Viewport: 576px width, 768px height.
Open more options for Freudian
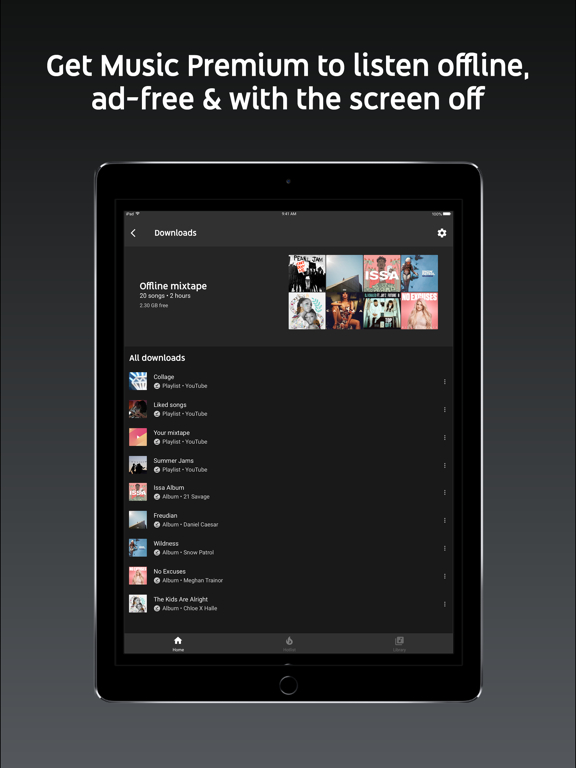click(444, 520)
